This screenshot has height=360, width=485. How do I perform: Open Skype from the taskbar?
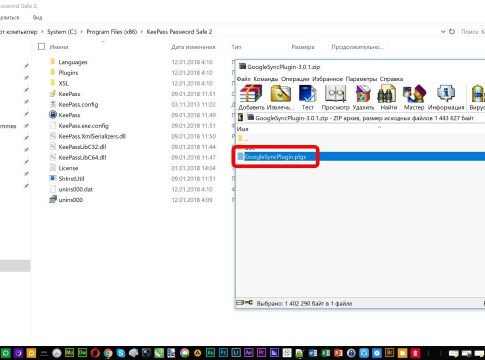121,353
